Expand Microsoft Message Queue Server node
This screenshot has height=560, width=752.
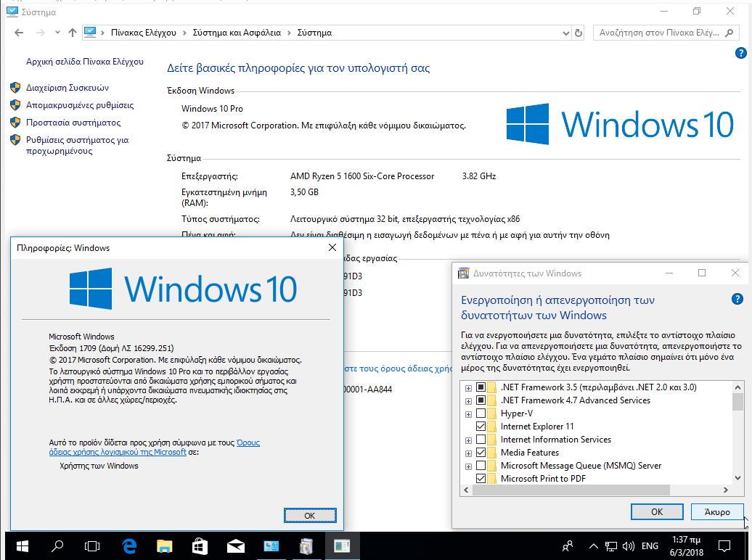468,466
